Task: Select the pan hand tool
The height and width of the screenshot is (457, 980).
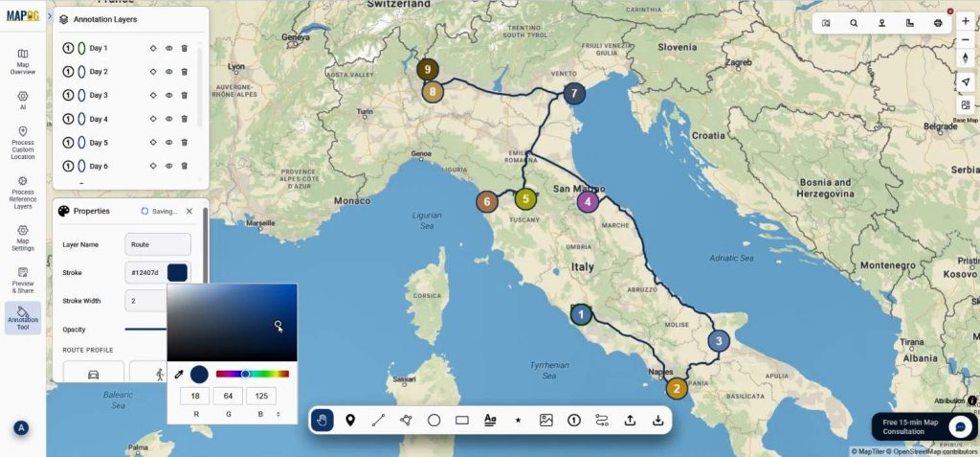Action: coord(322,420)
